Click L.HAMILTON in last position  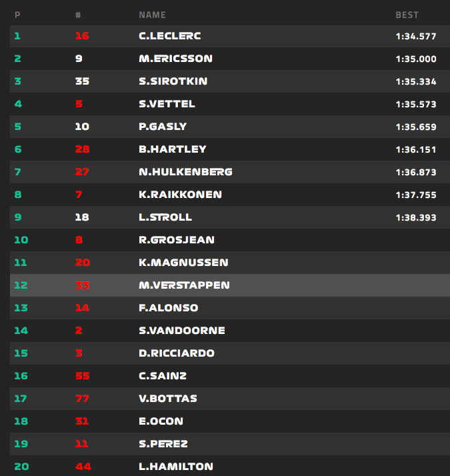(x=176, y=467)
